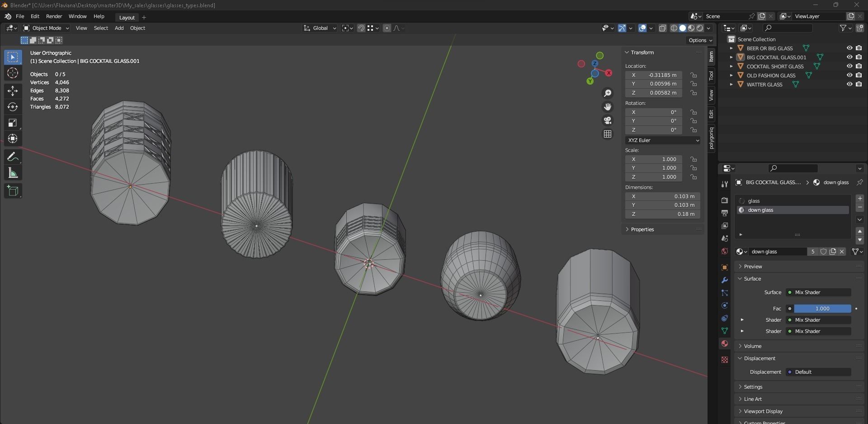Add a new workspace with plus tab
Viewport: 868px width, 424px height.
pyautogui.click(x=144, y=17)
